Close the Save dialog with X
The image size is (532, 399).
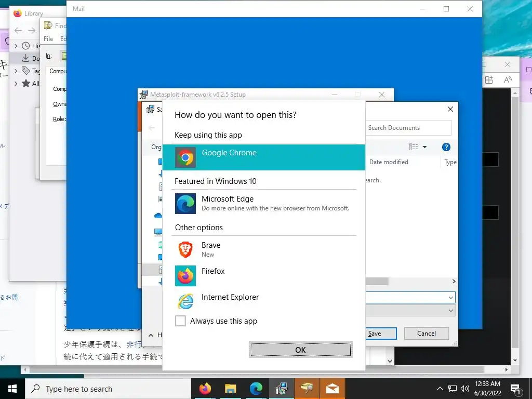coord(450,109)
